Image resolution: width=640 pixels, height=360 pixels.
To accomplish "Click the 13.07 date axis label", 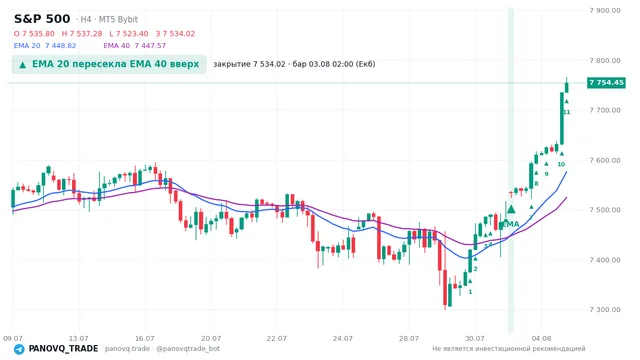I will click(79, 338).
